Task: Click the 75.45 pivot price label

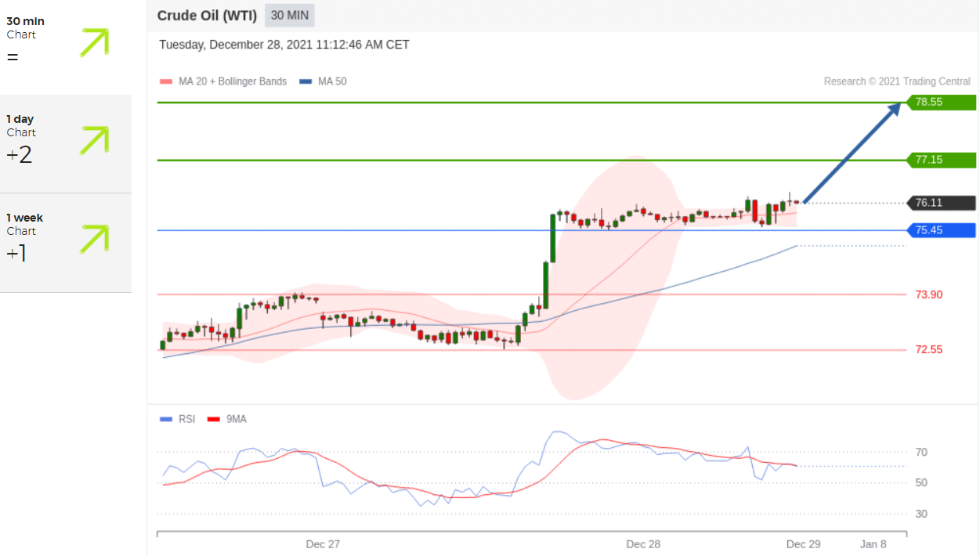Action: coord(941,230)
